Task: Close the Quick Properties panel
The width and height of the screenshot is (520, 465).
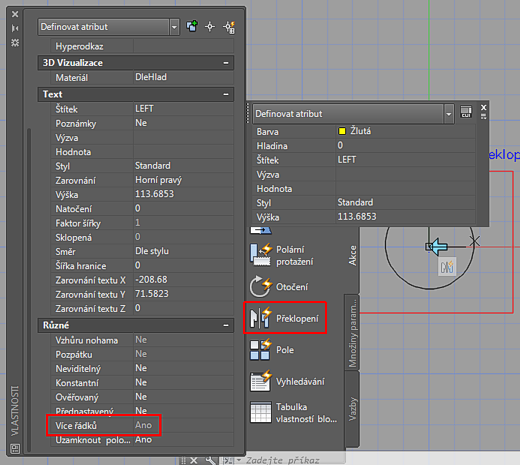Action: click(484, 107)
